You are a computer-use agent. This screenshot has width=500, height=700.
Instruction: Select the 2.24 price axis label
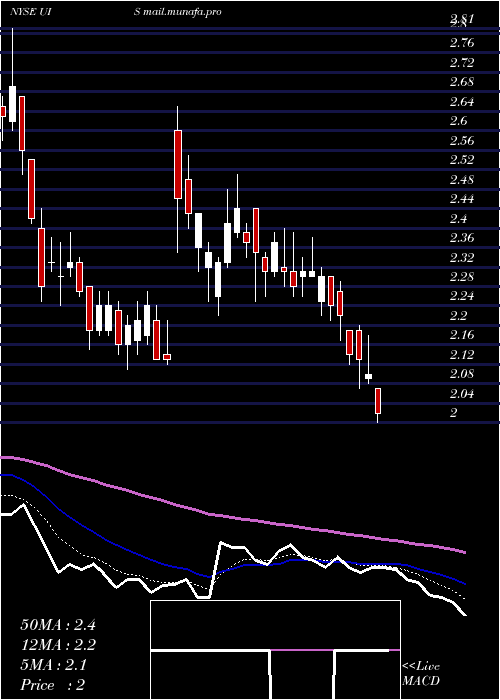pyautogui.click(x=462, y=296)
